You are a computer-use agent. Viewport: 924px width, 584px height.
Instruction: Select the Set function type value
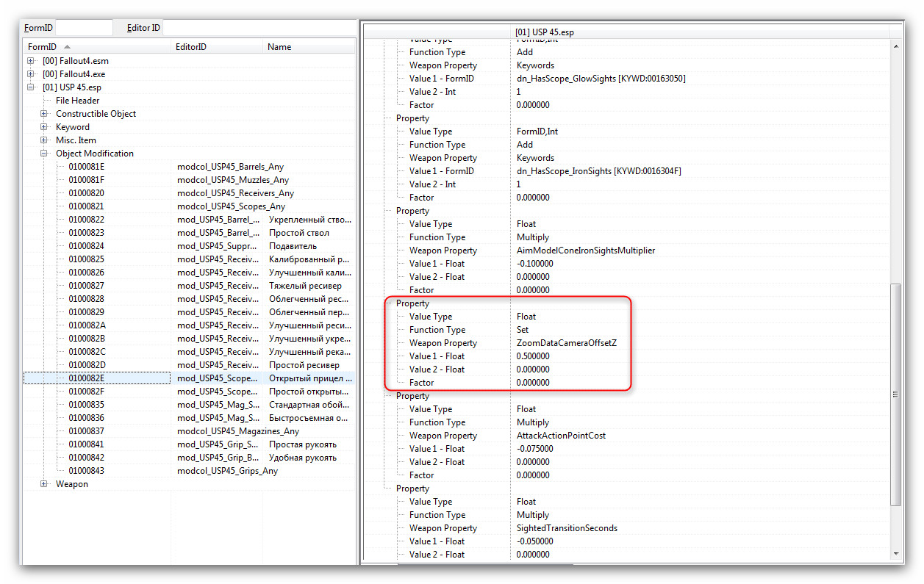523,330
